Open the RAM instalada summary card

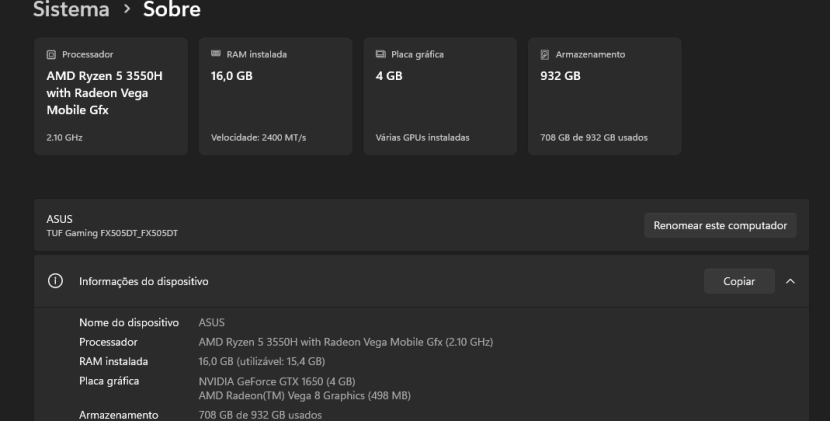coord(276,96)
